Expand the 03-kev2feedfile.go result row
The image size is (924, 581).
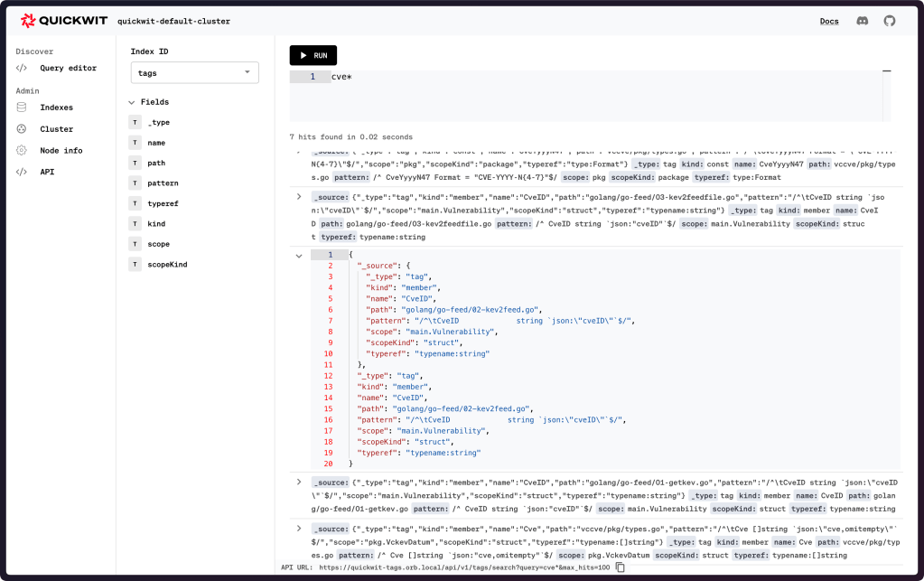[299, 196]
